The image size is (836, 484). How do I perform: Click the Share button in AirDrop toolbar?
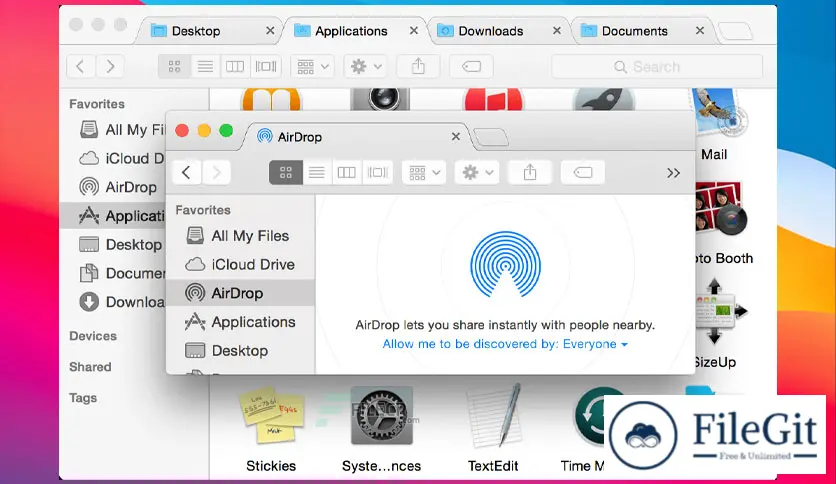(x=530, y=172)
